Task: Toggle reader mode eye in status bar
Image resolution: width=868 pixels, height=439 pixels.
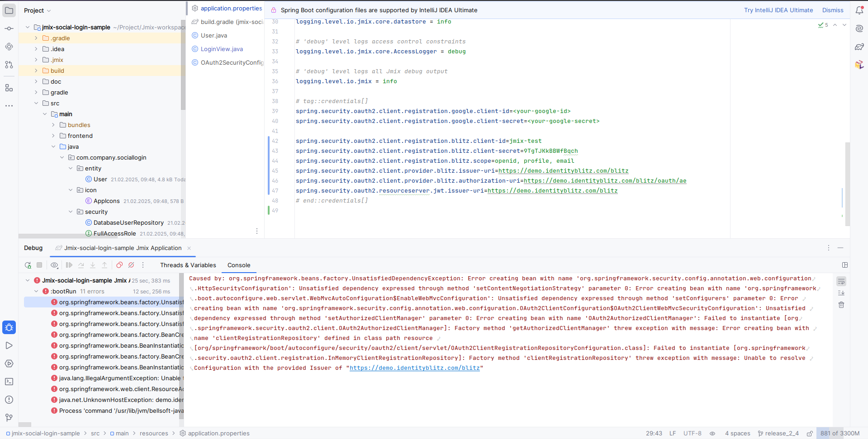Action: tap(712, 434)
